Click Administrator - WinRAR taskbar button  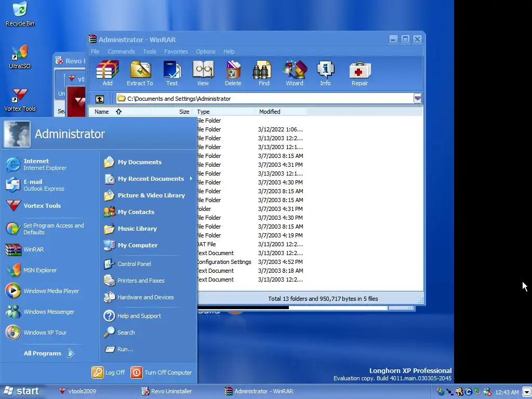[259, 391]
